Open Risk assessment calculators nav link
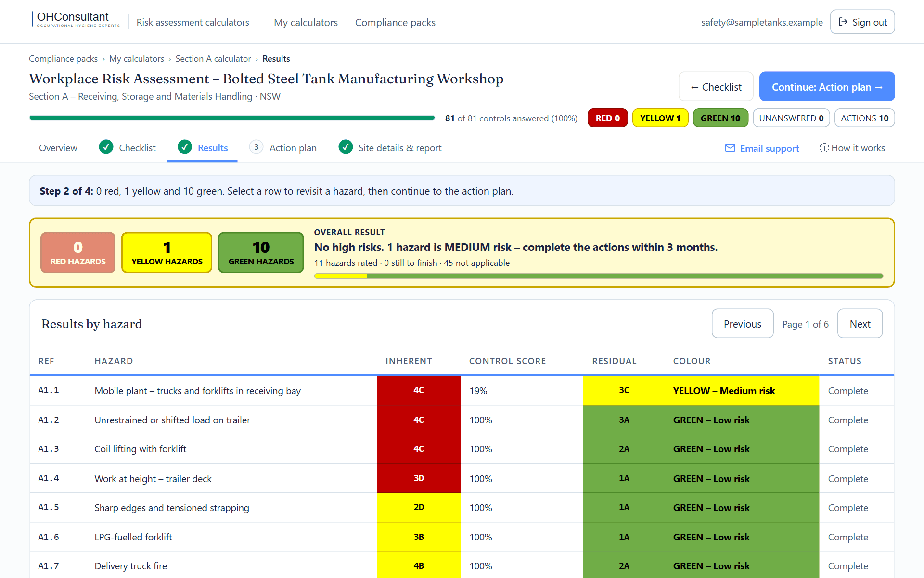 point(193,22)
